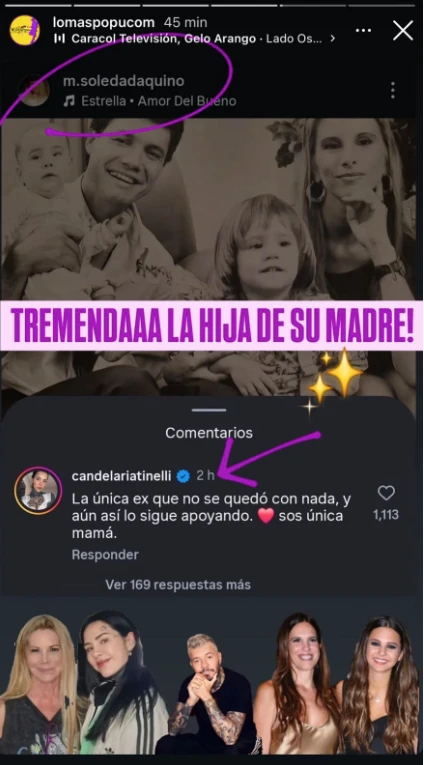Viewport: 424px width, 765px height.
Task: Like candelariatinelli's comment with the heart
Action: (x=386, y=493)
